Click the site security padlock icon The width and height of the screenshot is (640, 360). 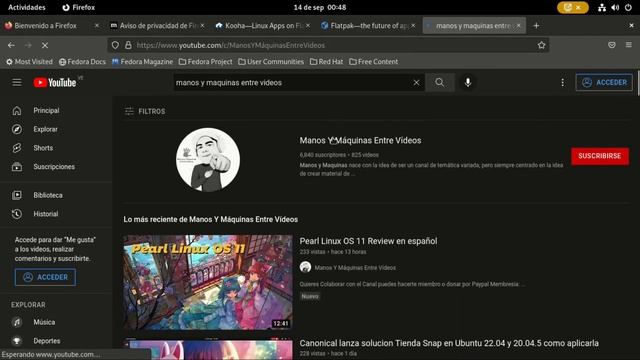click(128, 45)
